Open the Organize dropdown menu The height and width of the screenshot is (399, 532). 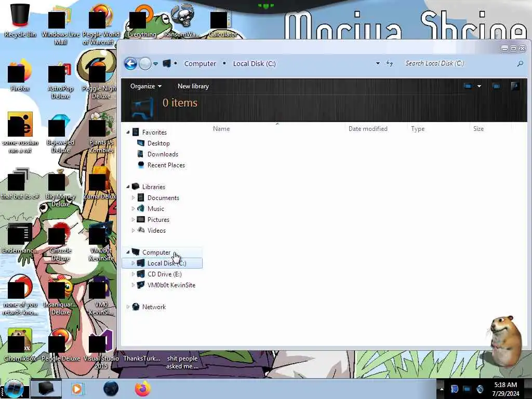[146, 86]
